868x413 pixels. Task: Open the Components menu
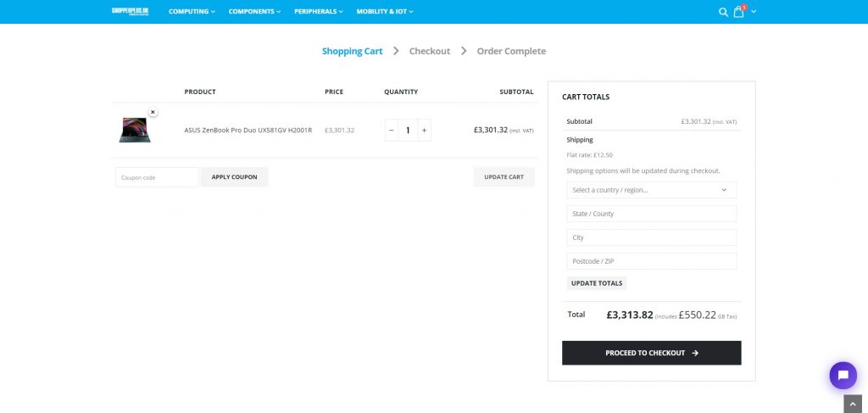click(x=254, y=11)
